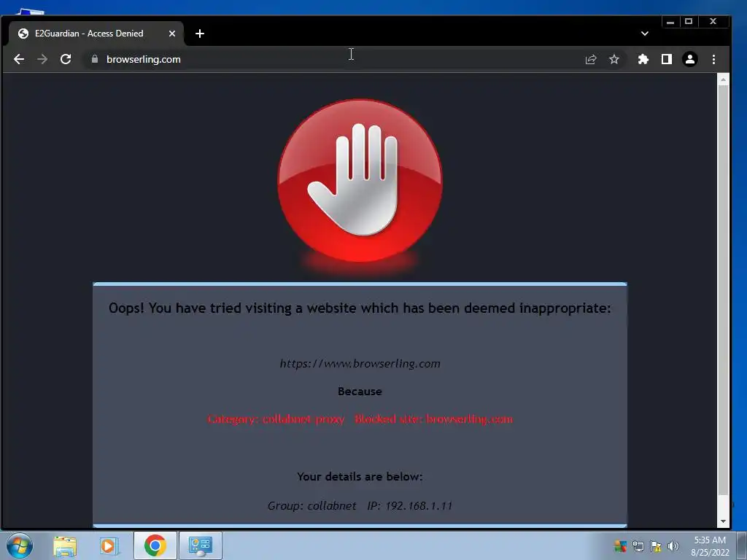Viewport: 747px width, 560px height.
Task: Minimize the Chrome window
Action: (x=670, y=21)
